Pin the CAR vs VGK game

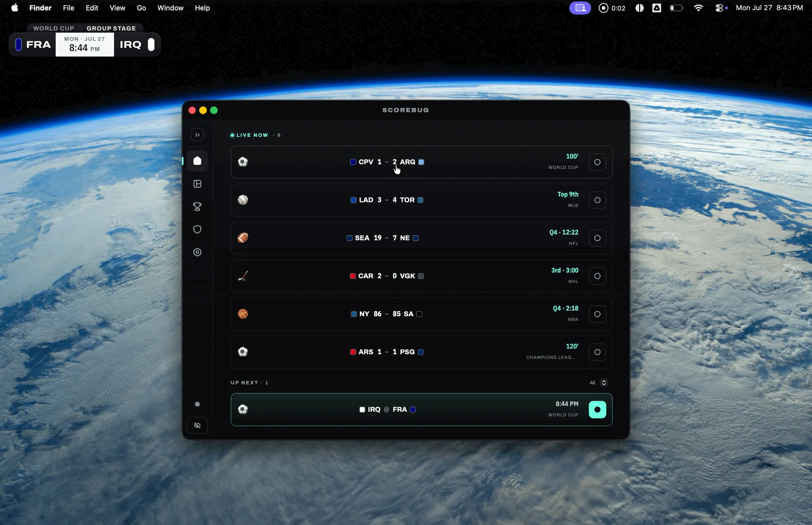coord(597,276)
